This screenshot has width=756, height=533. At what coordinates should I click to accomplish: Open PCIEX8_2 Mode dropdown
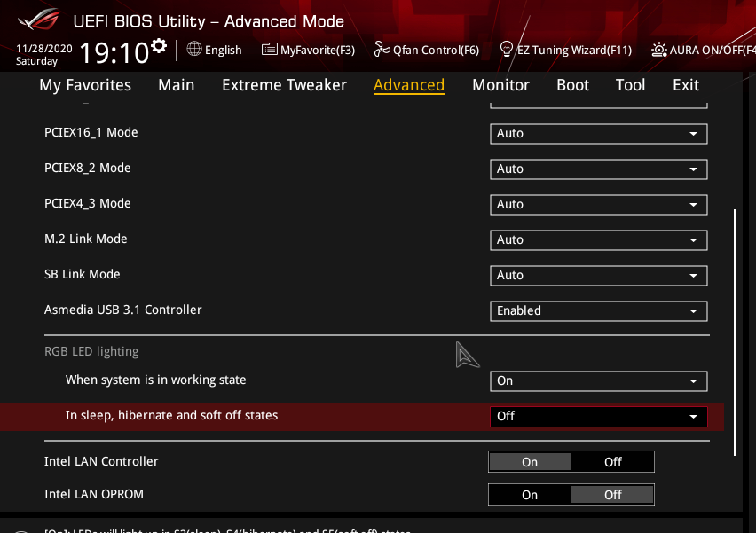(x=598, y=169)
